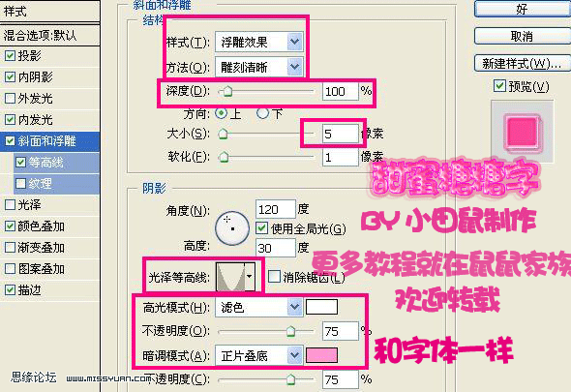
Task: Toggle the 预览 preview checkbox
Action: (499, 86)
